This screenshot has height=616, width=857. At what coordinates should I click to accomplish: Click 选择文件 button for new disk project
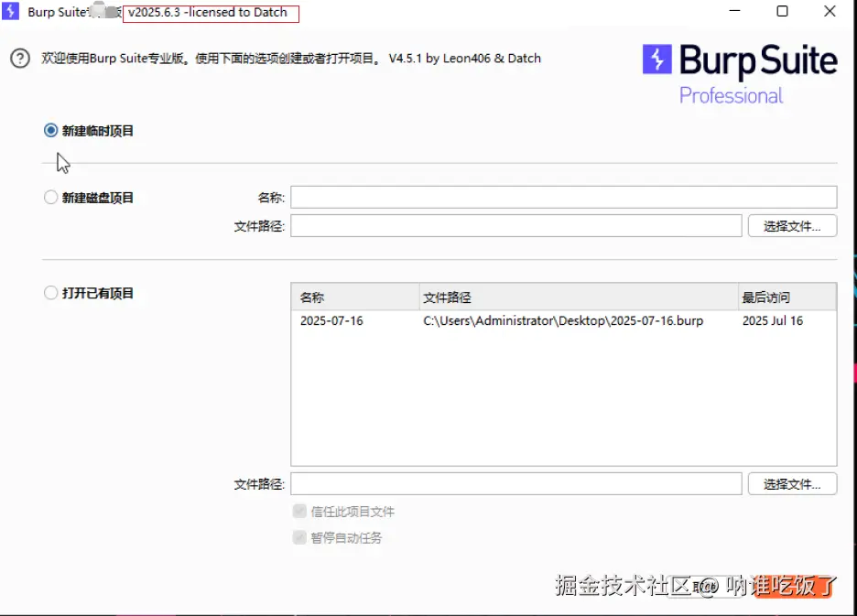tap(792, 226)
